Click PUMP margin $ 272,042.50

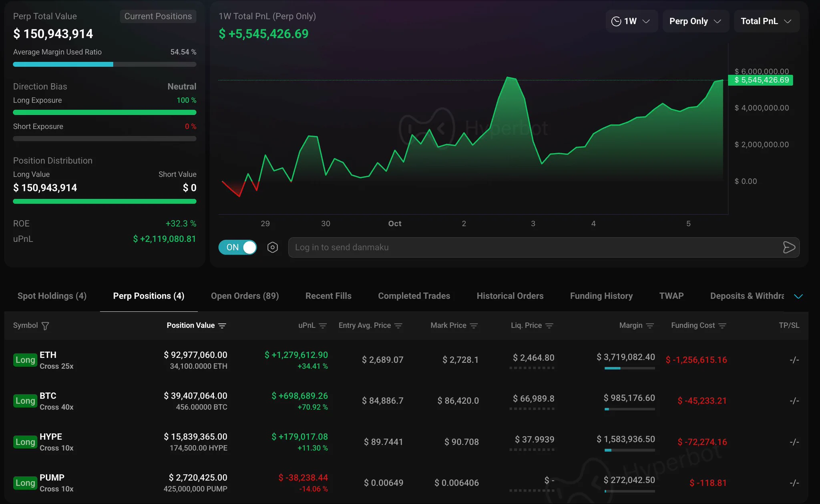point(629,480)
